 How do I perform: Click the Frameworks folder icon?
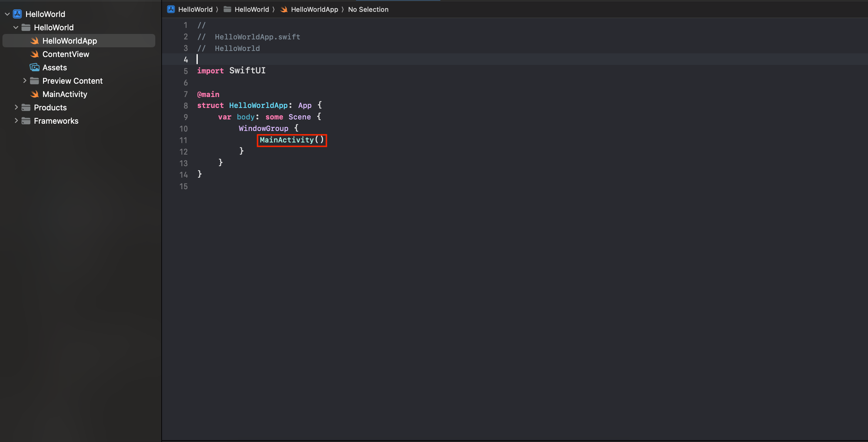26,121
